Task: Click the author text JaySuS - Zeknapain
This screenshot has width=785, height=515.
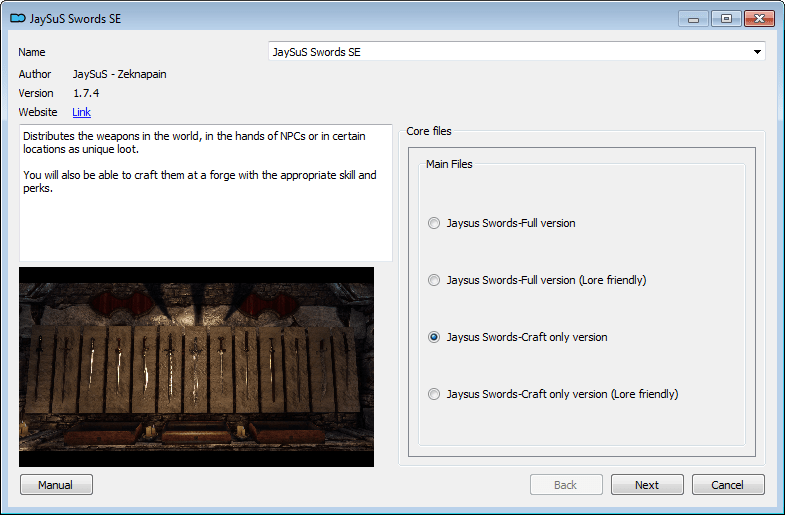Action: [120, 74]
